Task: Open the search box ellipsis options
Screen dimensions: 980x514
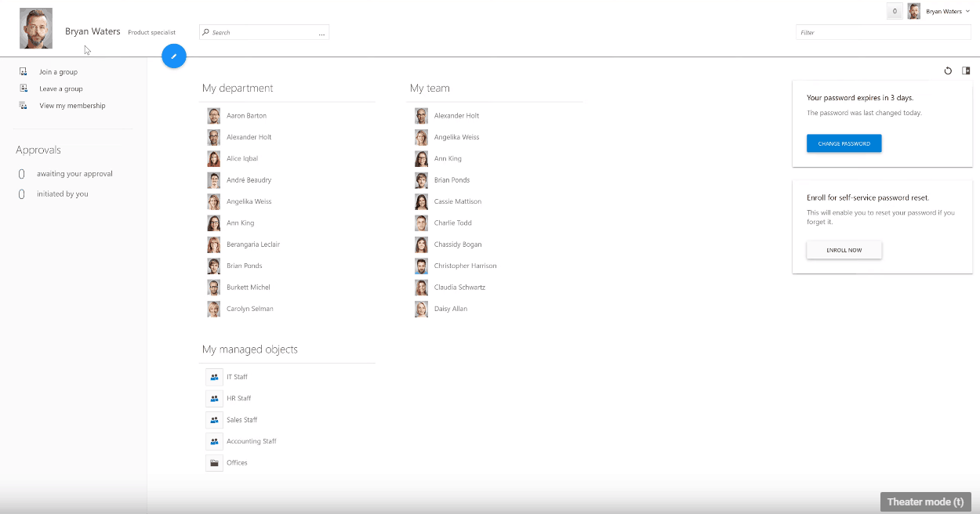Action: click(321, 34)
